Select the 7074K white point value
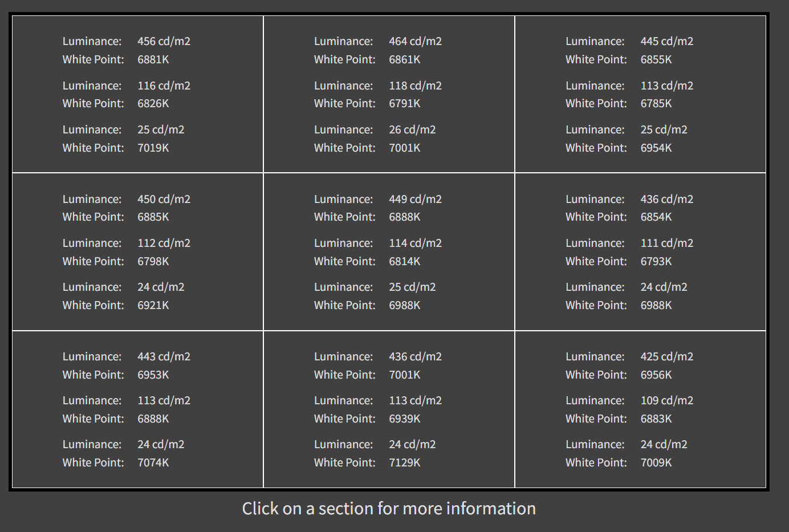789x532 pixels. click(153, 462)
